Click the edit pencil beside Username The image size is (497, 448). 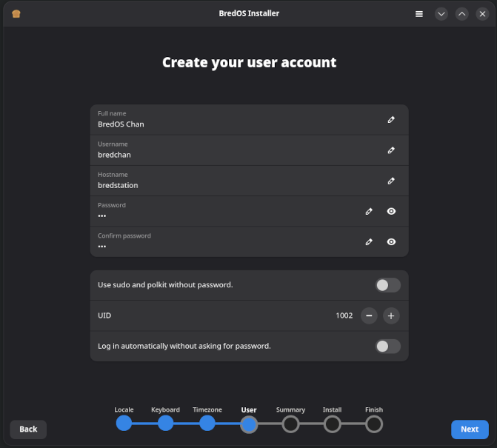(391, 150)
